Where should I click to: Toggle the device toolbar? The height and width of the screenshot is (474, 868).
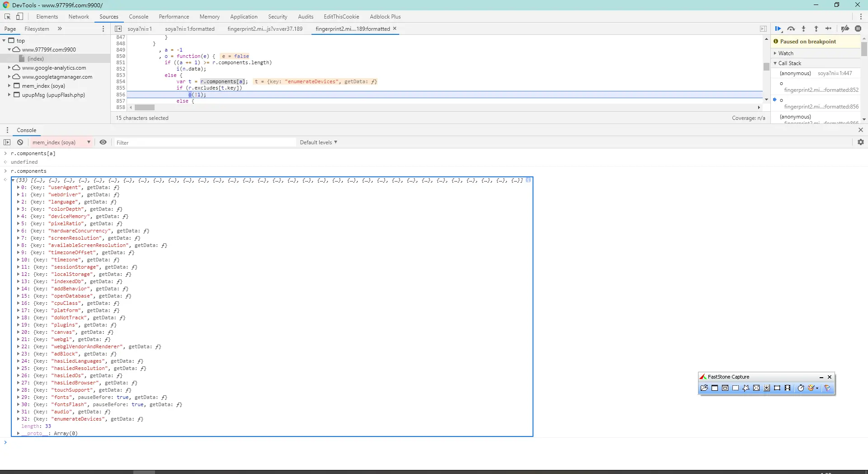click(x=19, y=16)
